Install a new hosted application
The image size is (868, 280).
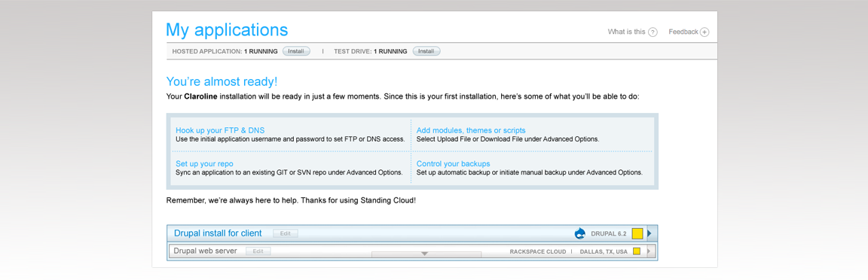click(x=296, y=51)
